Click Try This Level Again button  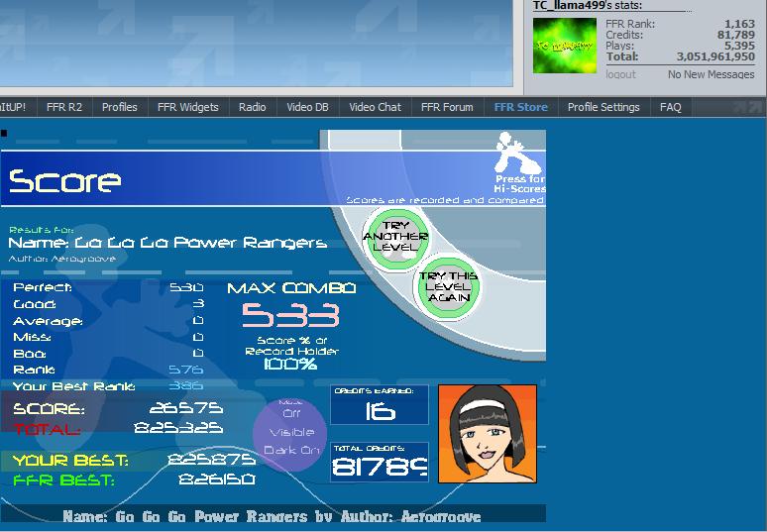point(448,286)
